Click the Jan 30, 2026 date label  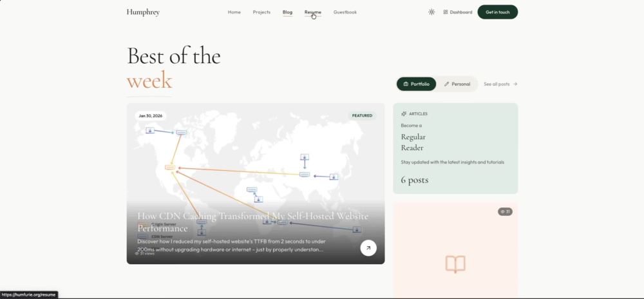click(150, 116)
